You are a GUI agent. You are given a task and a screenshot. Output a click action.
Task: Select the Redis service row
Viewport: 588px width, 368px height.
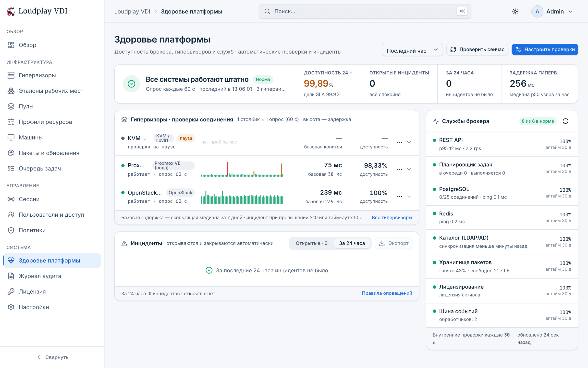[502, 218]
